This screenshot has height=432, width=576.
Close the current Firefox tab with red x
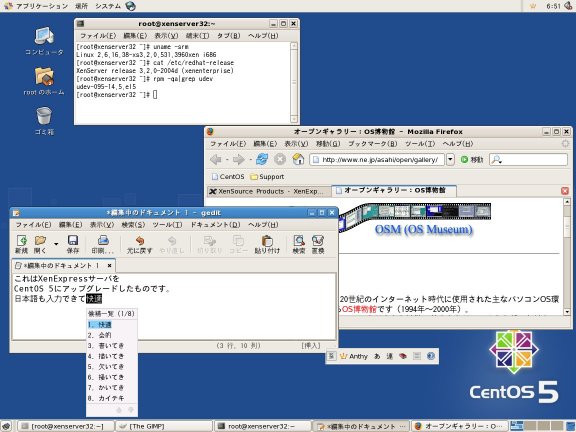565,191
